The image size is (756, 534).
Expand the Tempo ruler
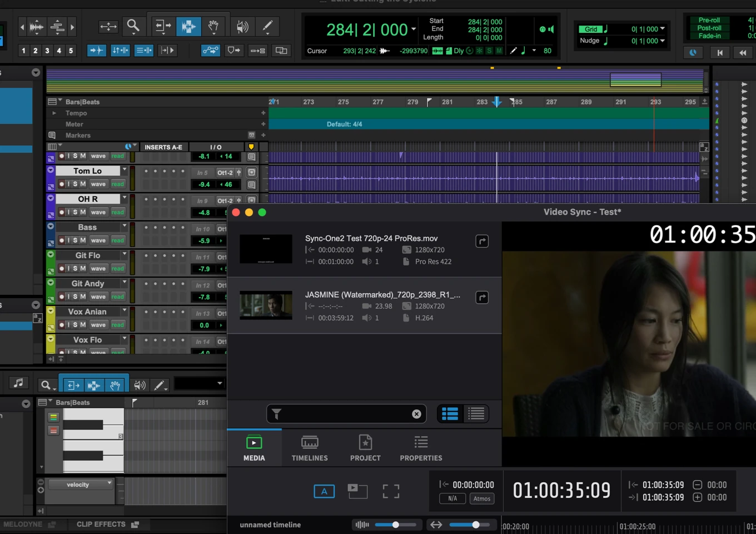(x=54, y=113)
